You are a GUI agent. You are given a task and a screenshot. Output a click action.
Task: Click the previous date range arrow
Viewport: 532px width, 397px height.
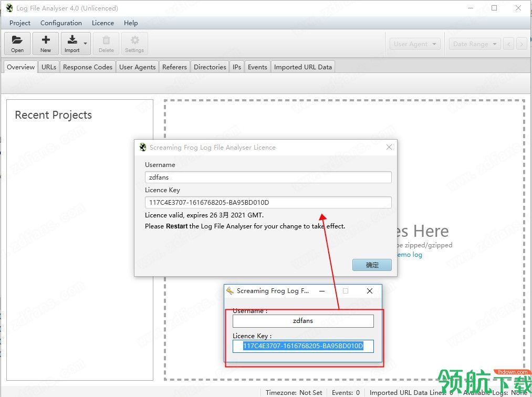[508, 44]
